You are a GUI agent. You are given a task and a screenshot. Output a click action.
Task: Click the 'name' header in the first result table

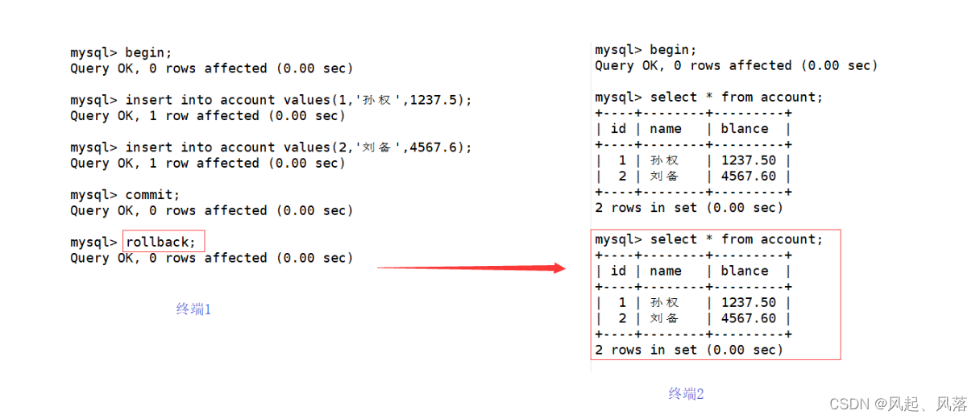tap(665, 129)
